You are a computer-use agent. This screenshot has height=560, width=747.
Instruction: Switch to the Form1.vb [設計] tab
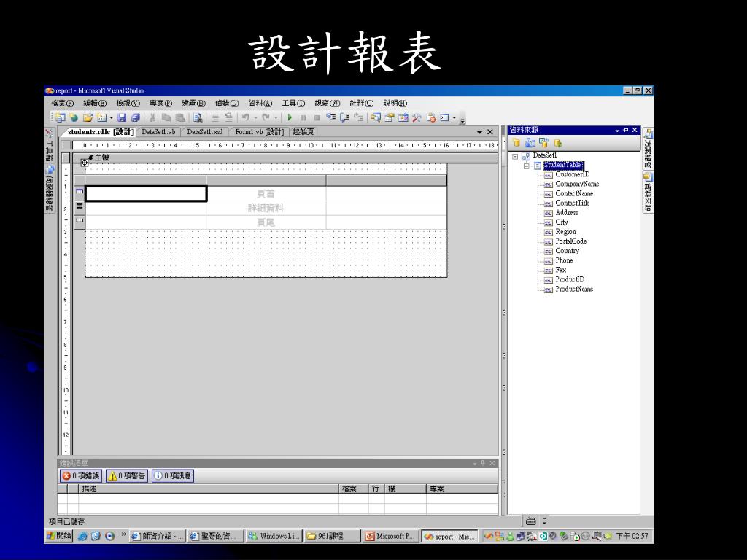click(x=259, y=132)
